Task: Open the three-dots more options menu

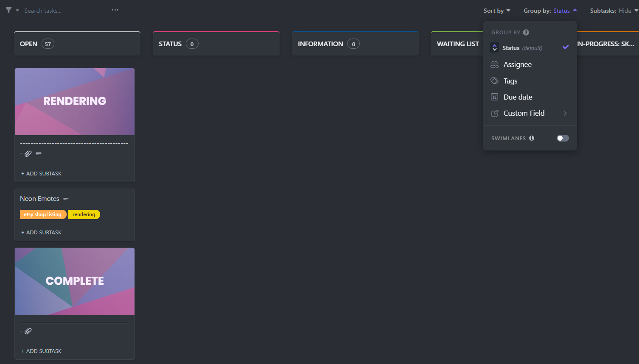Action: [x=115, y=10]
